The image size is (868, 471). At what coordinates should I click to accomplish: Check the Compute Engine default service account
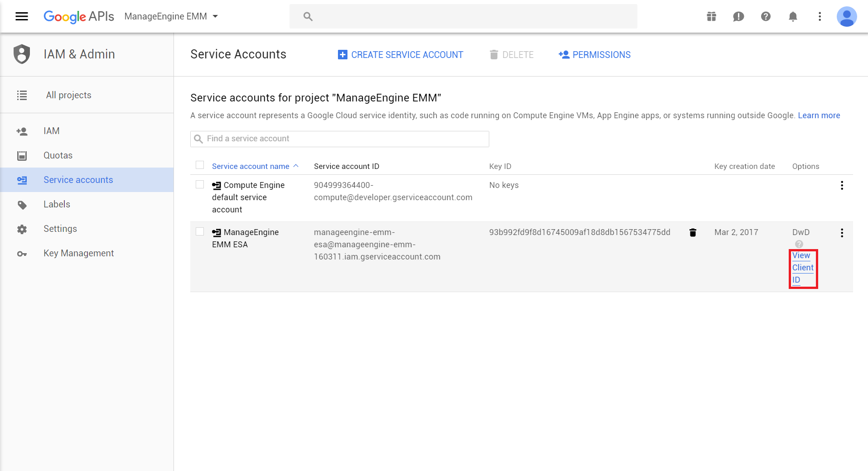click(x=200, y=184)
